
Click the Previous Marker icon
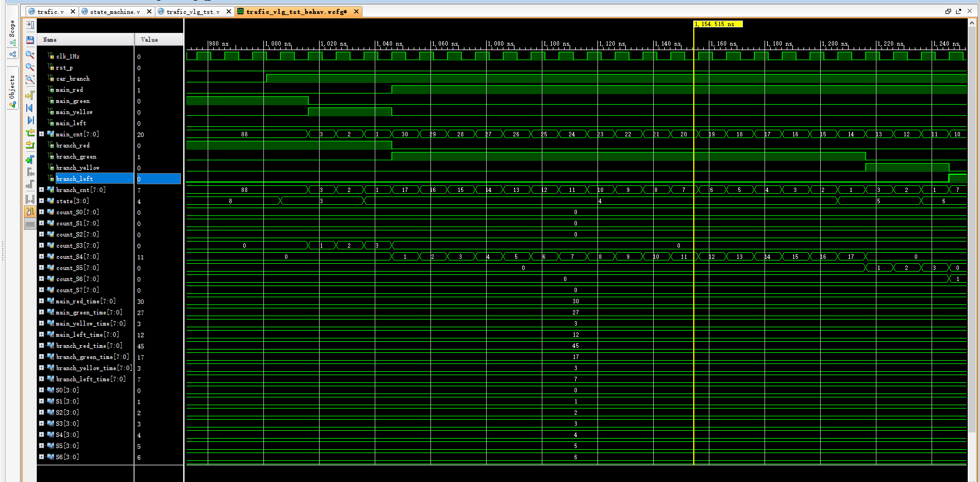click(x=30, y=172)
